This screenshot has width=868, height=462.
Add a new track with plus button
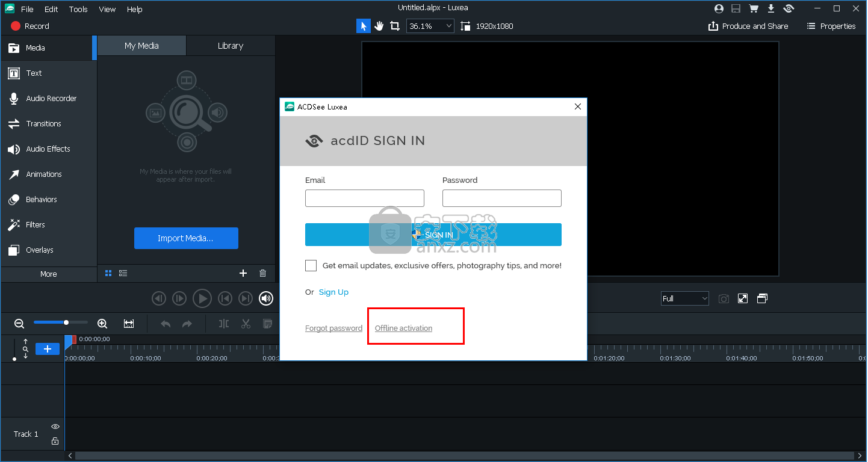pyautogui.click(x=48, y=349)
